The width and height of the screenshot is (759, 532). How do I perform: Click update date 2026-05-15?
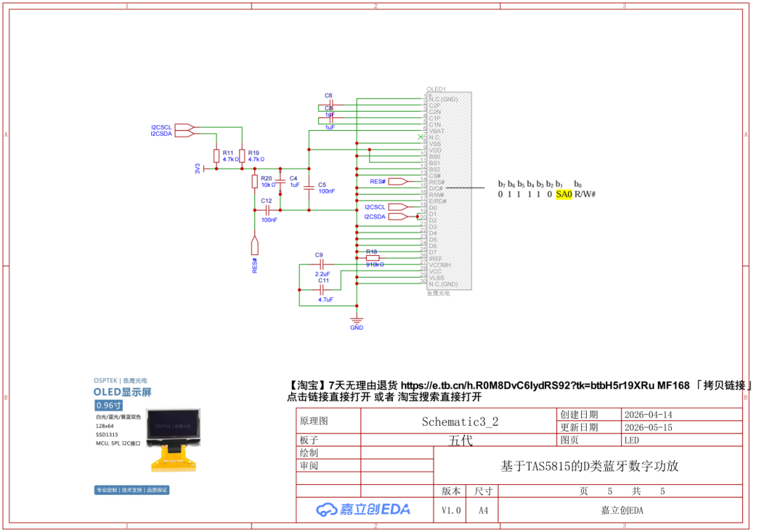tap(648, 427)
